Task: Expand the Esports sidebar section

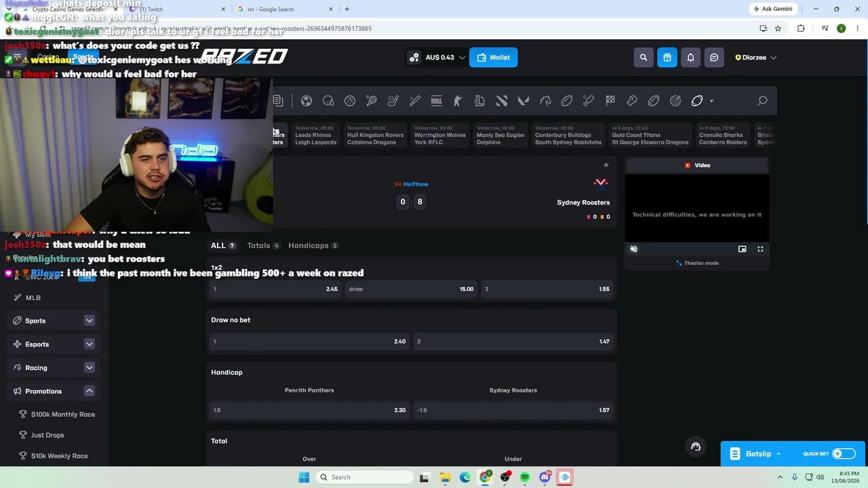Action: click(x=89, y=344)
